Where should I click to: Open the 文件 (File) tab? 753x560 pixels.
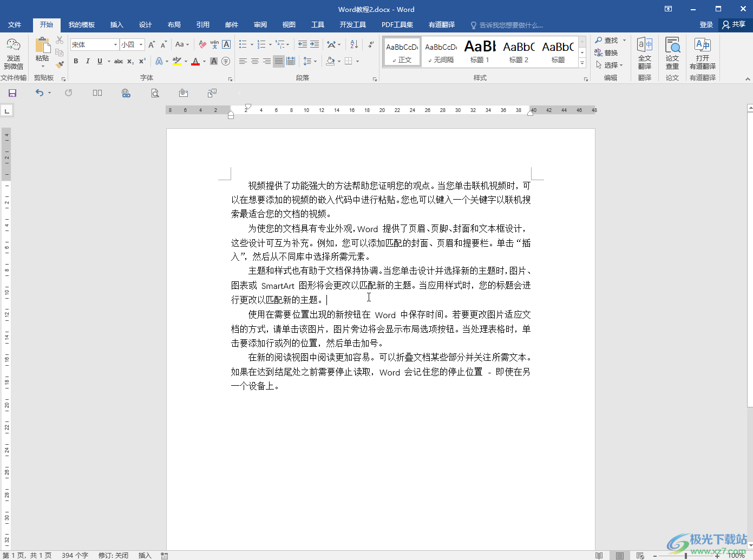pos(15,25)
